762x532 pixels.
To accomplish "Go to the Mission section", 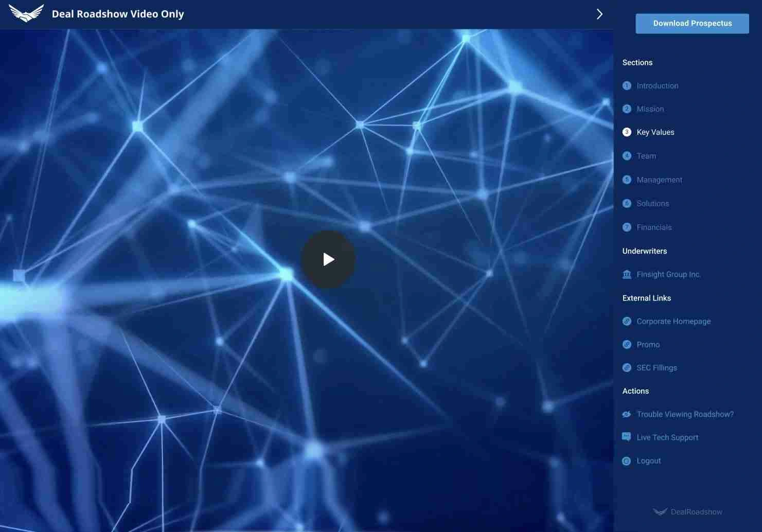I will coord(650,109).
